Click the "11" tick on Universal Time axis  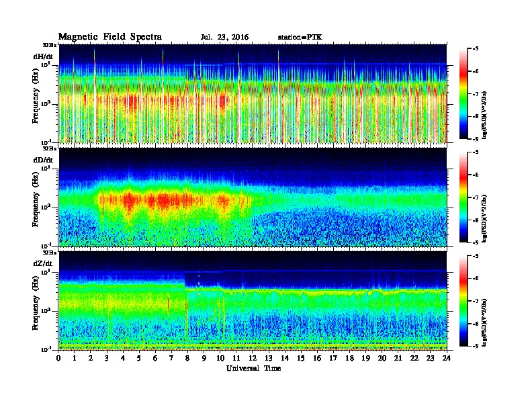click(x=236, y=358)
